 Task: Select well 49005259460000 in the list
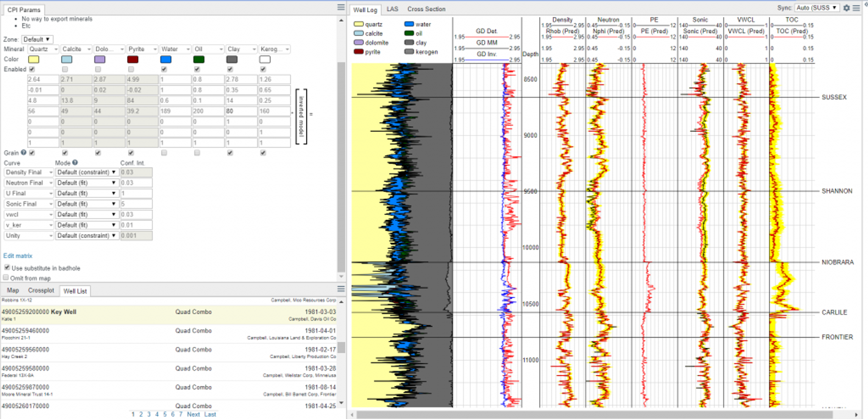25,331
